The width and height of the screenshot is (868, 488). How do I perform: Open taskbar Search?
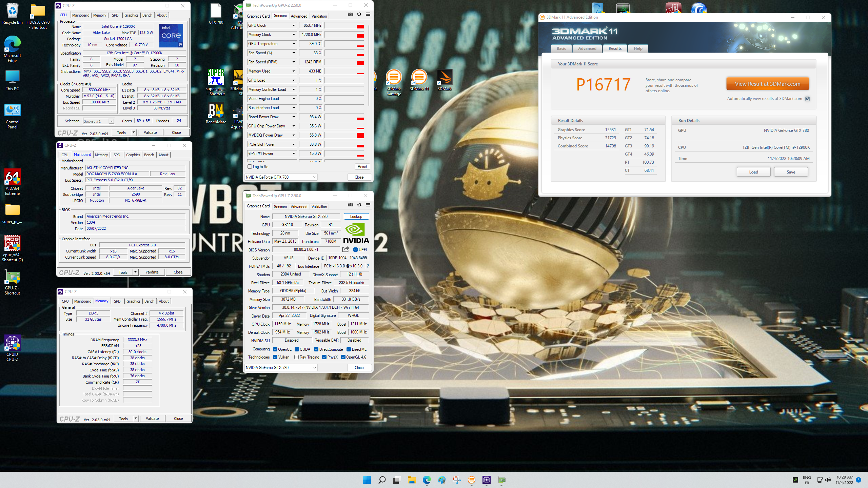click(382, 480)
